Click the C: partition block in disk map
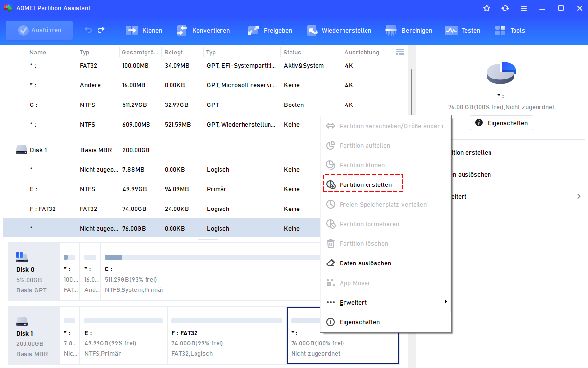This screenshot has width=588, height=368. [211, 271]
